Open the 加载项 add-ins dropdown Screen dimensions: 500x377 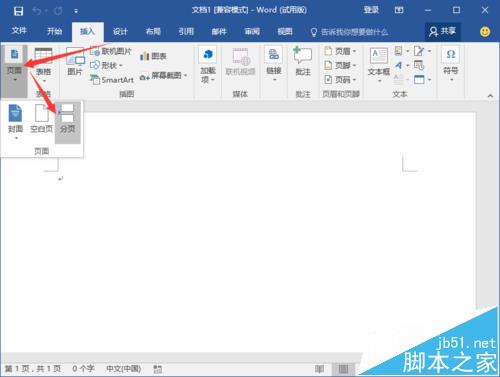[208, 65]
